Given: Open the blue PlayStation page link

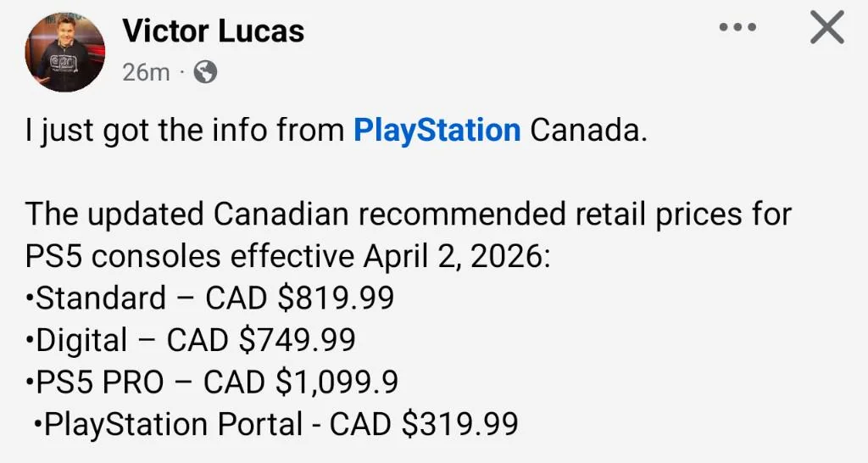Looking at the screenshot, I should coord(437,131).
